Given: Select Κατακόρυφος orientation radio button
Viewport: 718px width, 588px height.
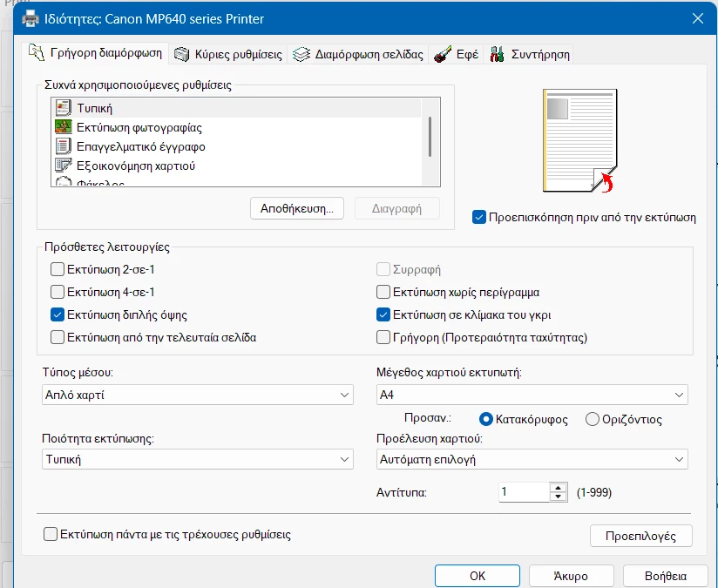Looking at the screenshot, I should coord(486,419).
